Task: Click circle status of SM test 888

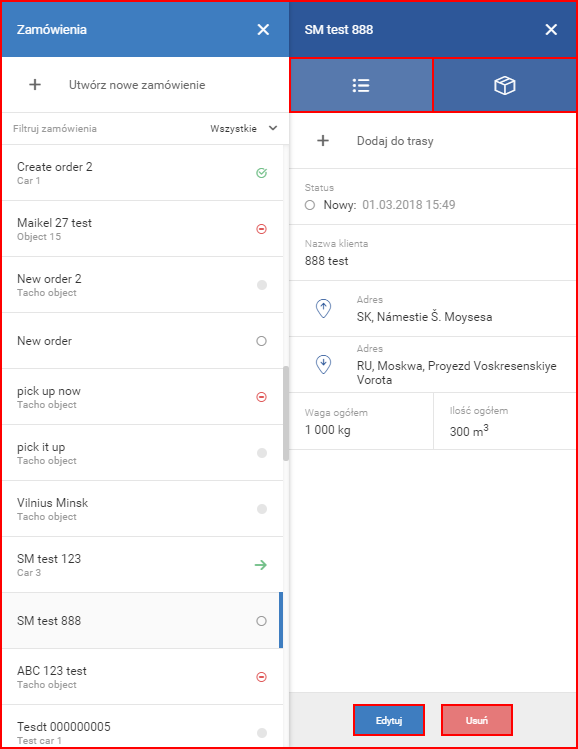Action: (261, 621)
